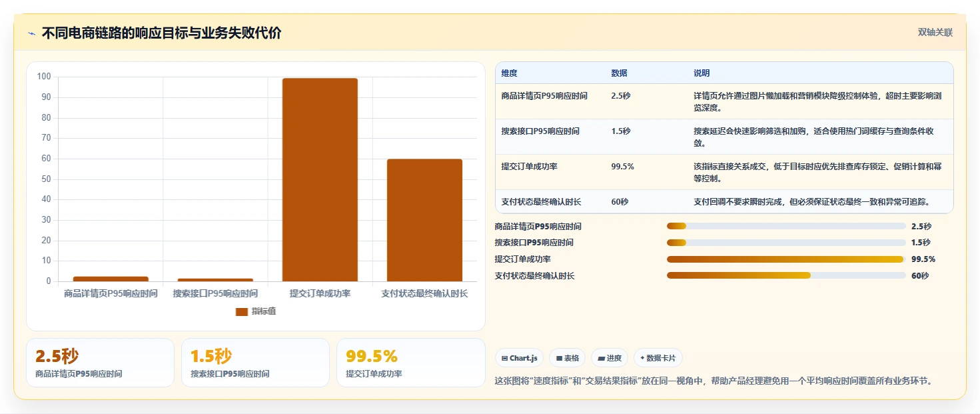Click table cell 支付状态最终确认时长
The width and height of the screenshot is (980, 414).
click(x=542, y=202)
